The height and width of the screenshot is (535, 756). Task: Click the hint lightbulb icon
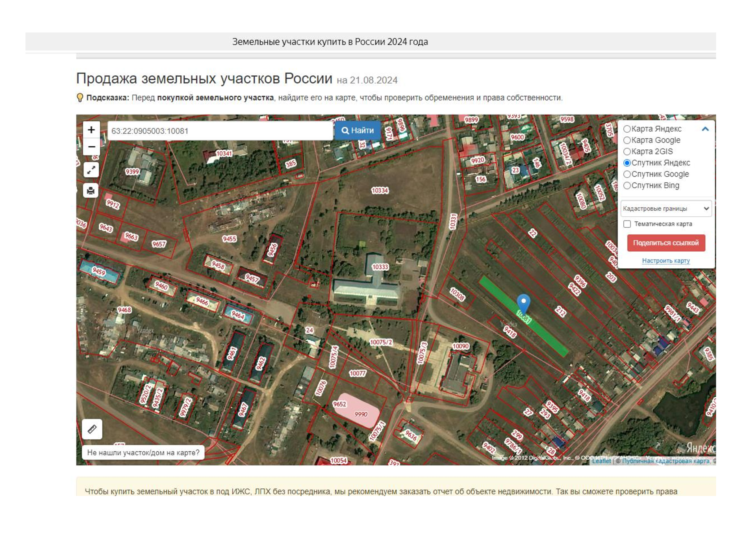(80, 98)
